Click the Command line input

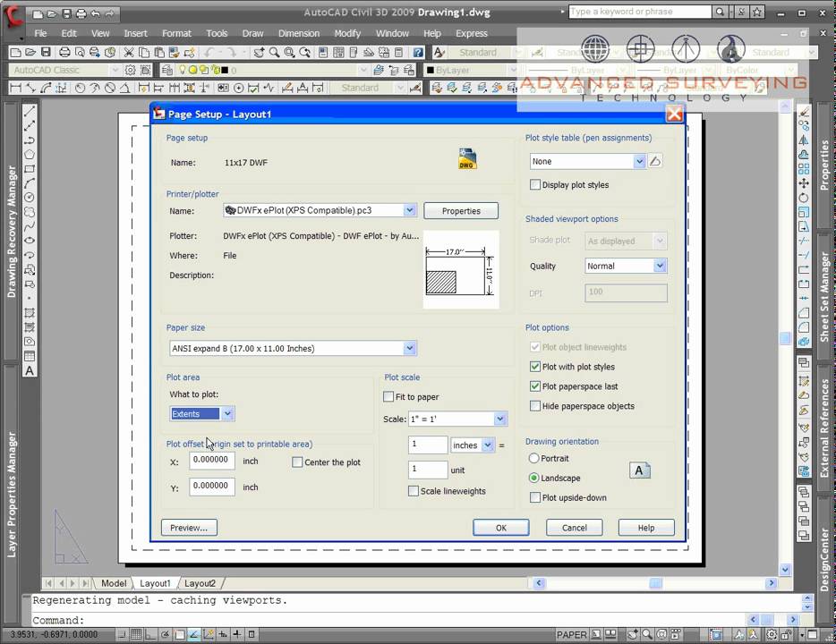[x=389, y=620]
